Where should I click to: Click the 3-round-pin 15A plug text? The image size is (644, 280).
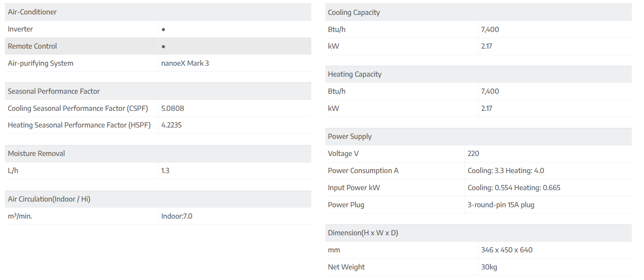tap(501, 205)
